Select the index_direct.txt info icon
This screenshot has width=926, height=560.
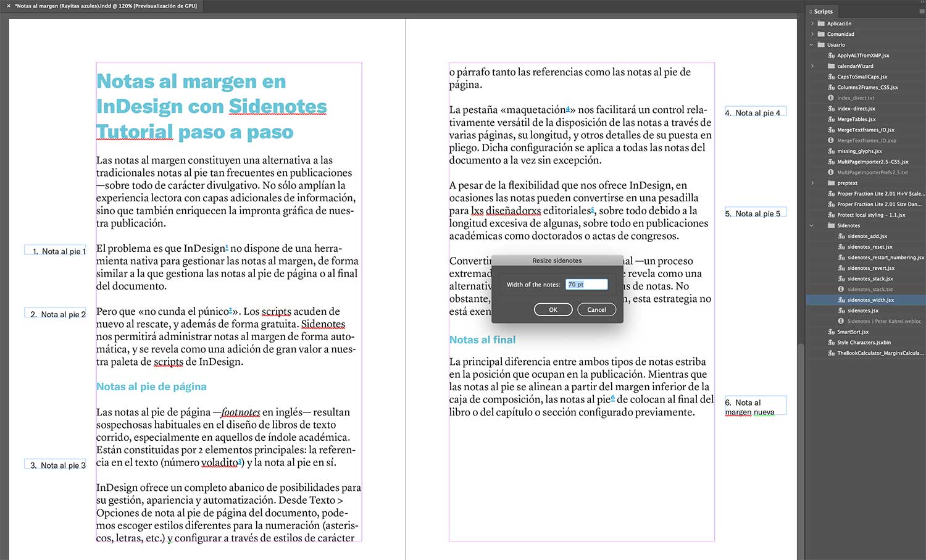[x=831, y=98]
